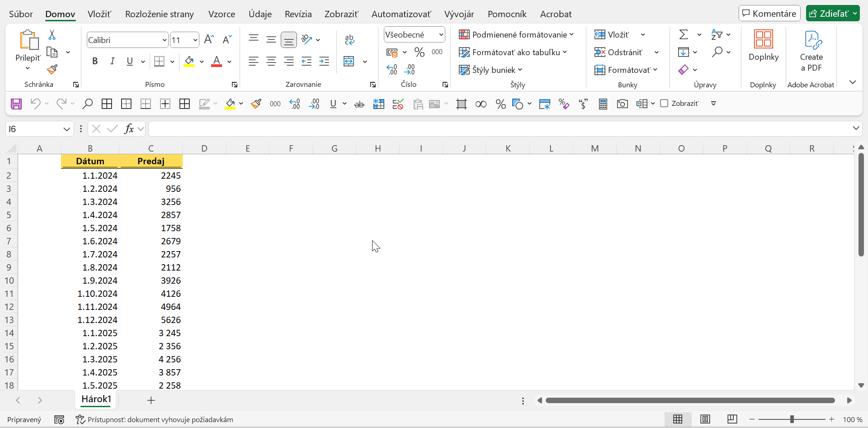This screenshot has width=868, height=428.
Task: Click the Save icon
Action: click(x=16, y=104)
